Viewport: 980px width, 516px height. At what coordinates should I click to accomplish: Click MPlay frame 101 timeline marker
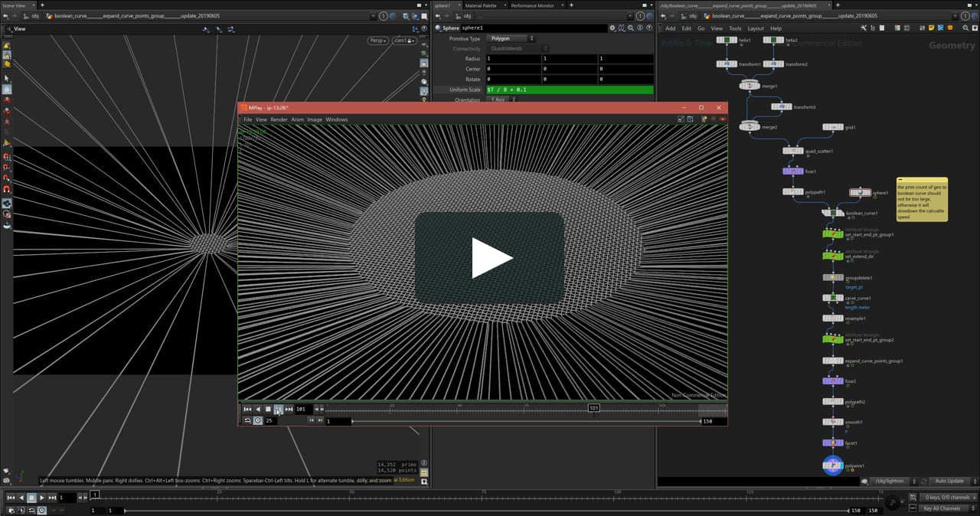[x=593, y=408]
